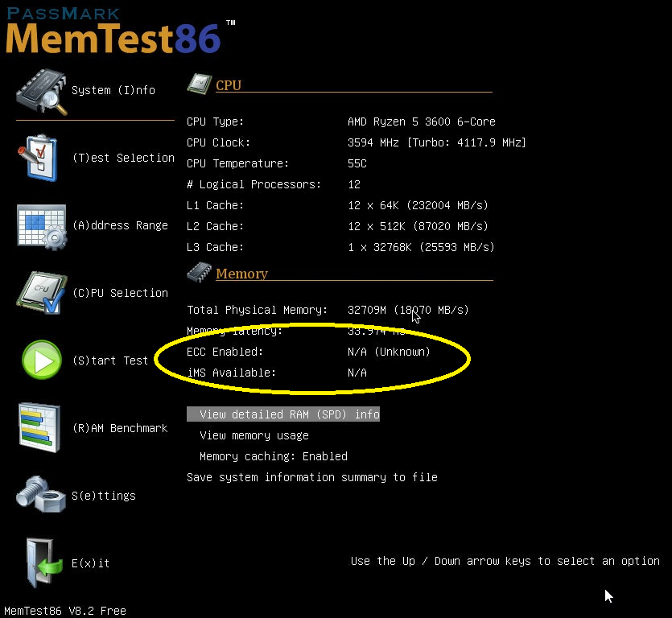Toggle Memory caching: Enabled option

274,456
